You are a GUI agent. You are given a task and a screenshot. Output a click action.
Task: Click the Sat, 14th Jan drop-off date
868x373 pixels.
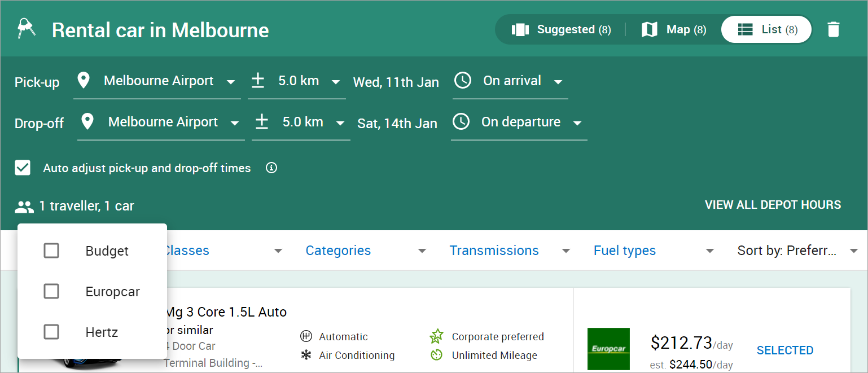(x=397, y=124)
